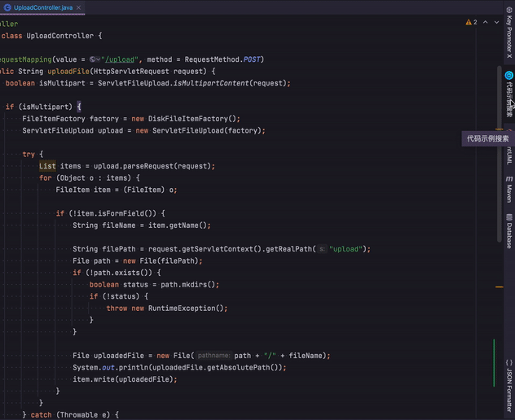Click the Database sidebar icon
Image resolution: width=515 pixels, height=420 pixels.
(509, 217)
